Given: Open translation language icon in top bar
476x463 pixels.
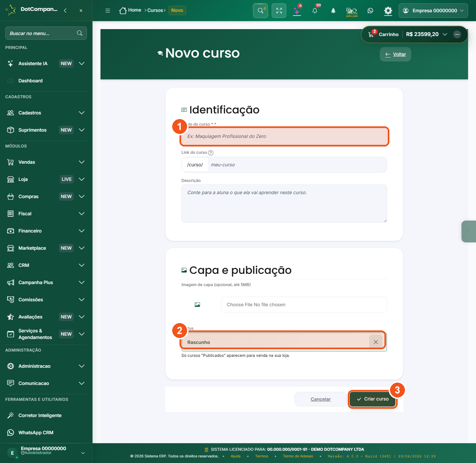Looking at the screenshot, I should [x=352, y=11].
